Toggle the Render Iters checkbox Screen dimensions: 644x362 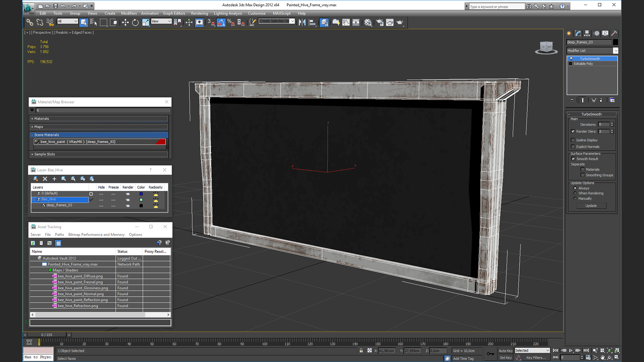[x=573, y=131]
